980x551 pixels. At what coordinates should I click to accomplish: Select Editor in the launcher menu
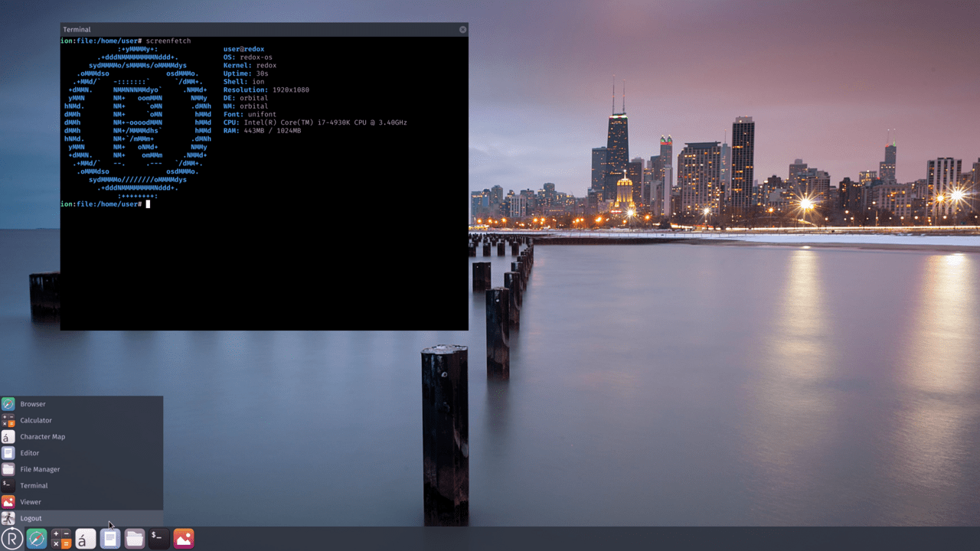(x=31, y=452)
